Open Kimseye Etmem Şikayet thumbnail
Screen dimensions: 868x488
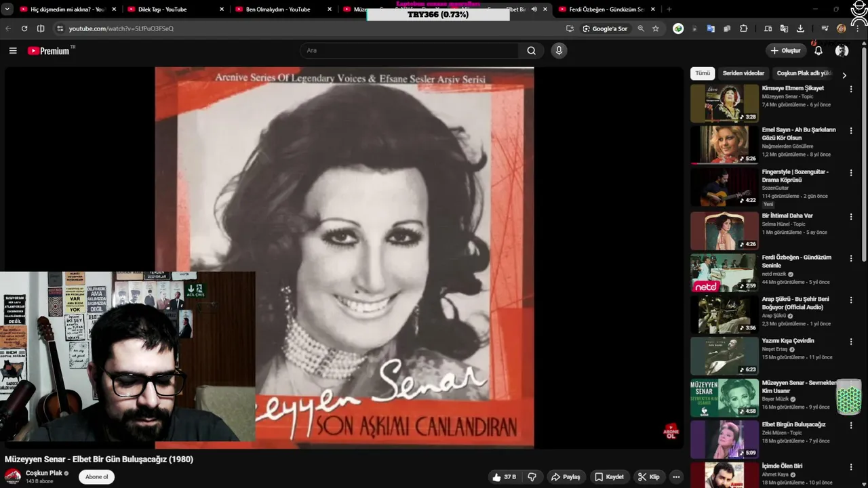724,103
